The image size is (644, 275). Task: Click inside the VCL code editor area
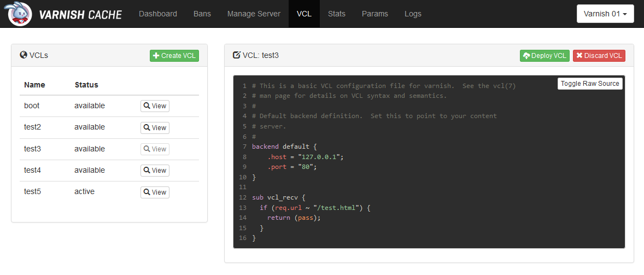429,162
